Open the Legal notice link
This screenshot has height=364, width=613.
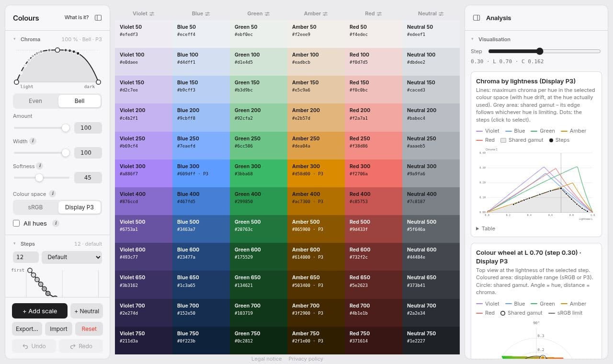(266, 359)
